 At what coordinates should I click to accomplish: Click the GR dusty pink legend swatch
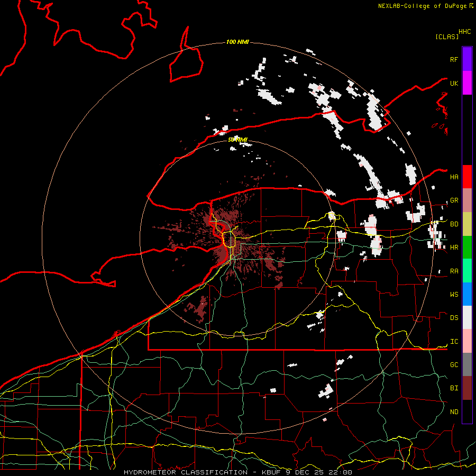click(x=467, y=200)
